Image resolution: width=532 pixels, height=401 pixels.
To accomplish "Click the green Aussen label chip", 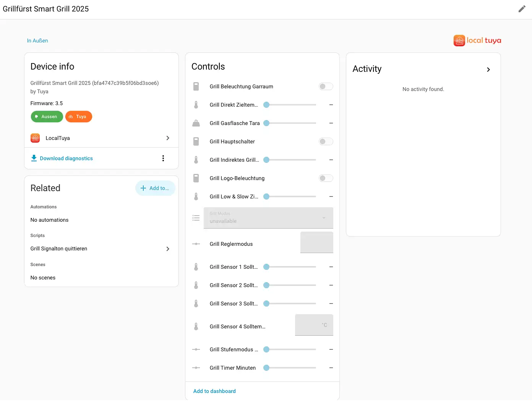I will click(47, 117).
